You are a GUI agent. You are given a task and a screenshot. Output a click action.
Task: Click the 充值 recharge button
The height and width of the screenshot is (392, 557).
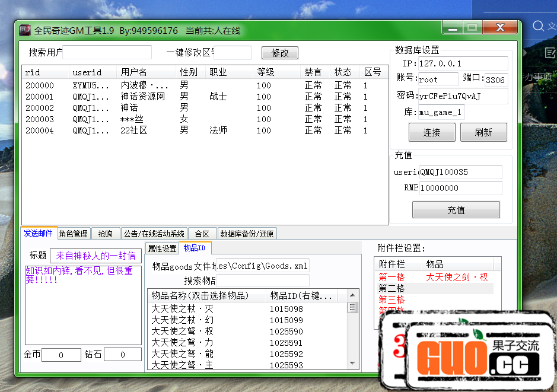coord(456,210)
